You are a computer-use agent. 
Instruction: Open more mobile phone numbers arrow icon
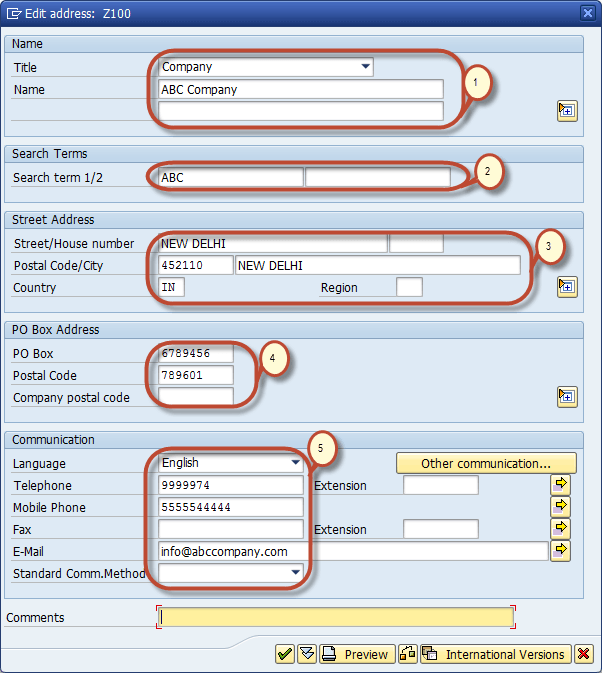click(x=561, y=507)
